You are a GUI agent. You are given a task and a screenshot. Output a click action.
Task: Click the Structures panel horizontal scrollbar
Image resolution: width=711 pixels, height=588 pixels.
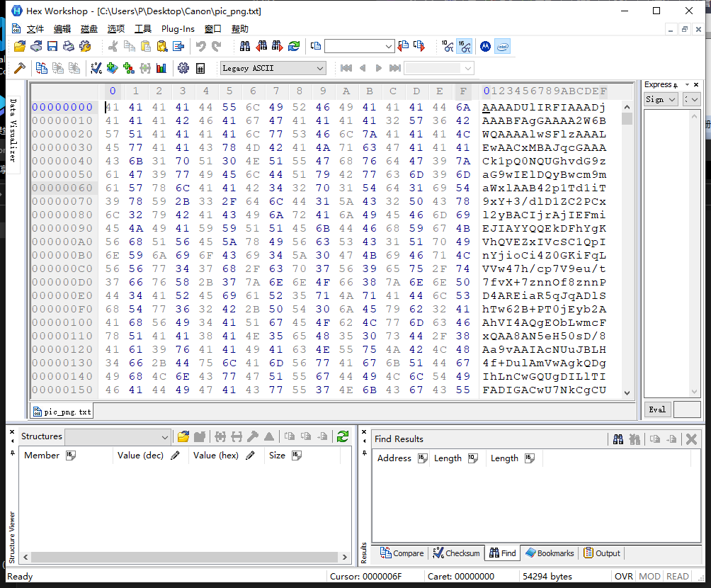tap(185, 557)
